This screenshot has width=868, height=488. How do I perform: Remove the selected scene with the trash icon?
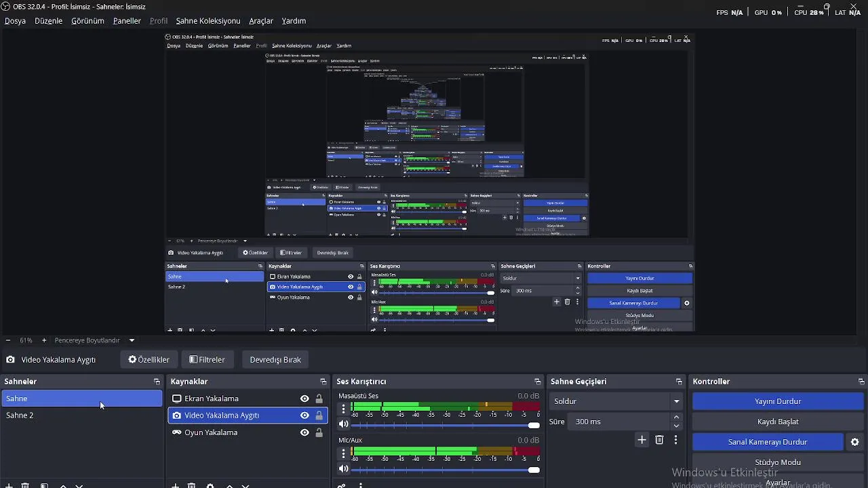25,485
